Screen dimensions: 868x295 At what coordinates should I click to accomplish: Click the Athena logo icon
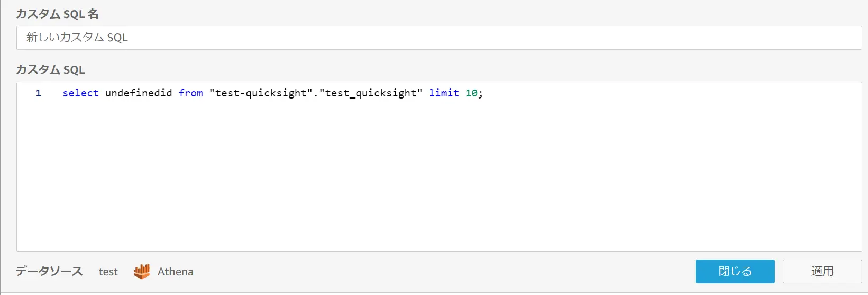click(x=142, y=271)
